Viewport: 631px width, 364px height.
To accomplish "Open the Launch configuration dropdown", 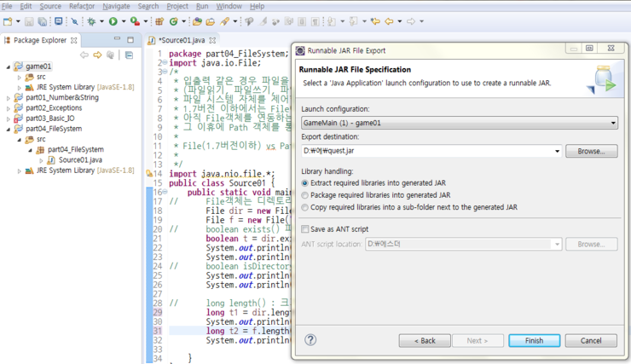I will (459, 123).
